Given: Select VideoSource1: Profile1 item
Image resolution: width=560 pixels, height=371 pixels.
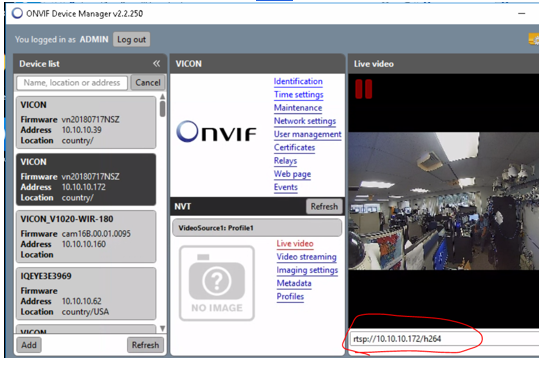Looking at the screenshot, I should pyautogui.click(x=257, y=228).
